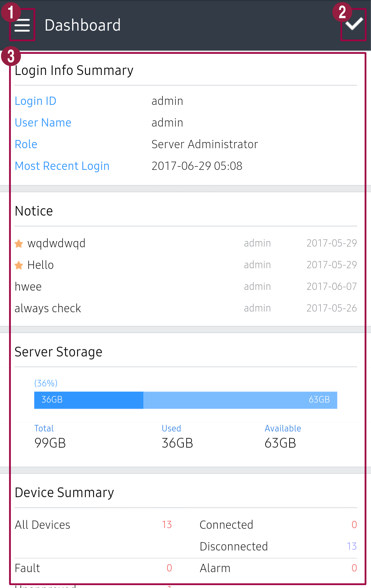Select the Notice section header

coord(34,211)
